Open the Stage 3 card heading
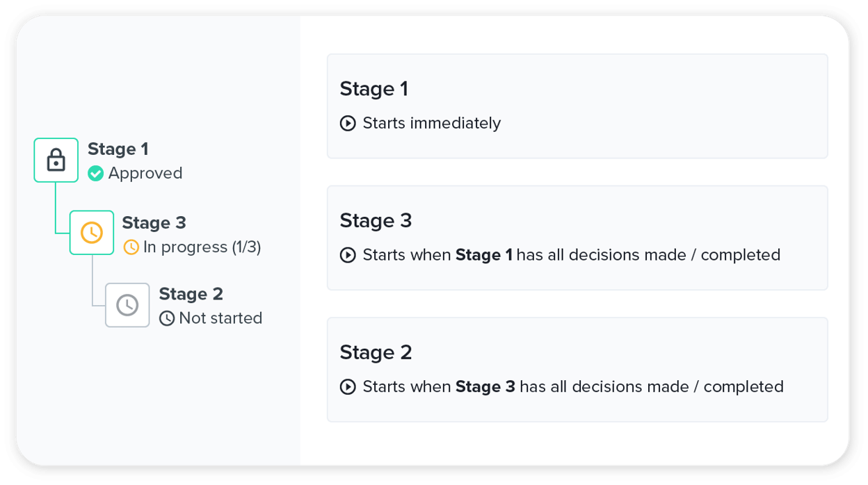This screenshot has width=868, height=485. (376, 221)
